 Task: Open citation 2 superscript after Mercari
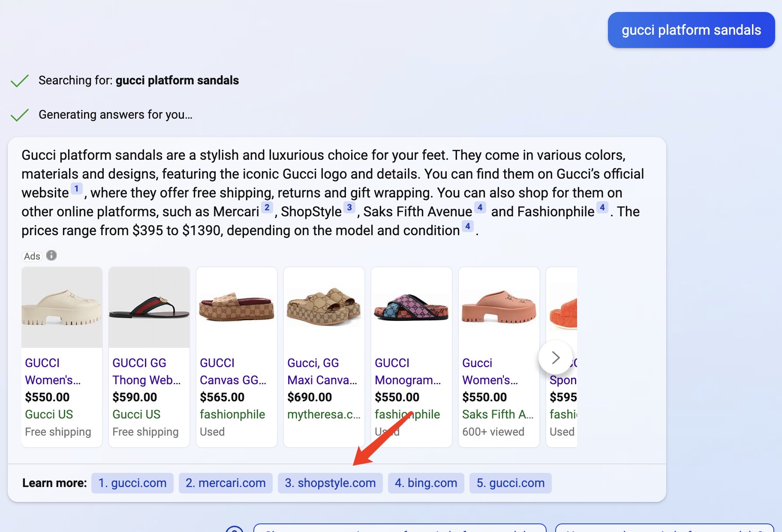click(x=267, y=207)
